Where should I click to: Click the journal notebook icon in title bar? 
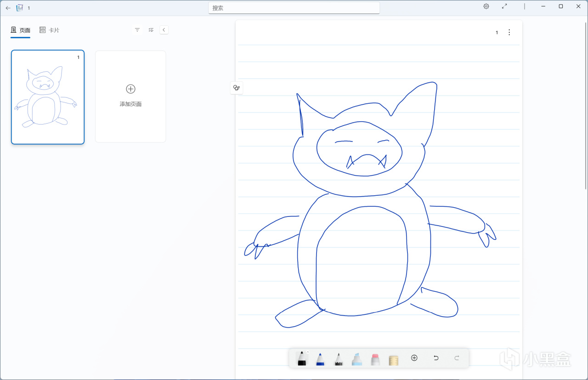tap(20, 8)
